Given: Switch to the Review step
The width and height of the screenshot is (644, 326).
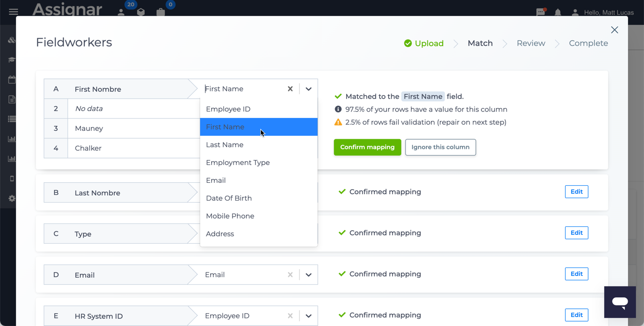Looking at the screenshot, I should pyautogui.click(x=530, y=43).
